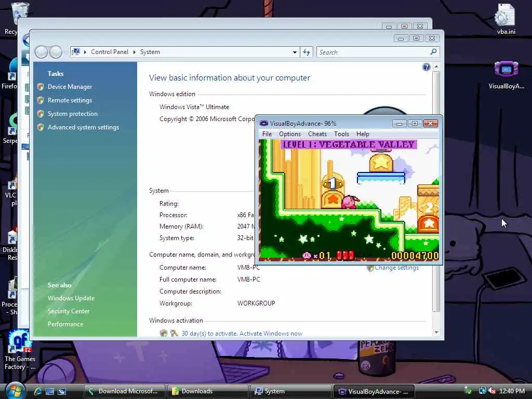This screenshot has height=399, width=532.
Task: Switch to VisualBoyAdvance taskbar button
Action: click(x=374, y=391)
